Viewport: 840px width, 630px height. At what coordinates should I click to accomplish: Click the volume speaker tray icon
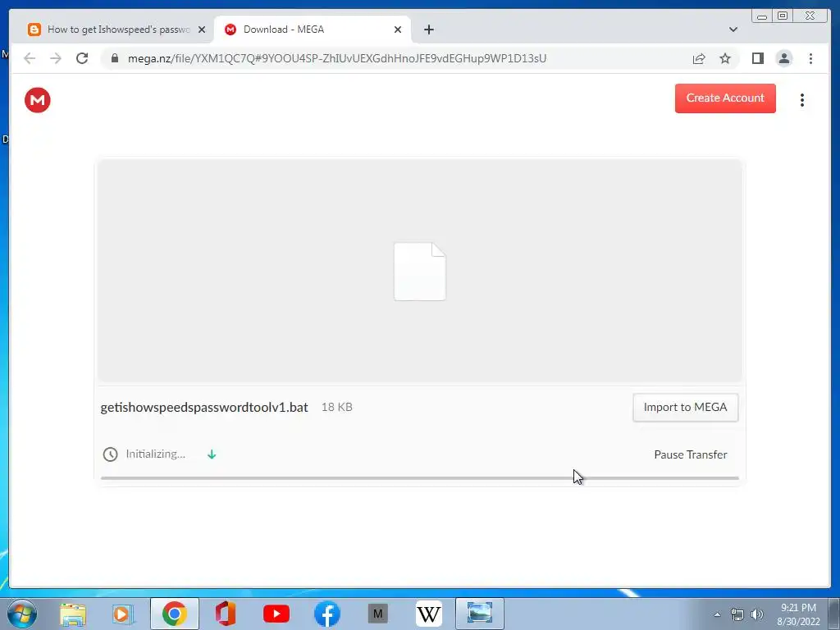[757, 614]
